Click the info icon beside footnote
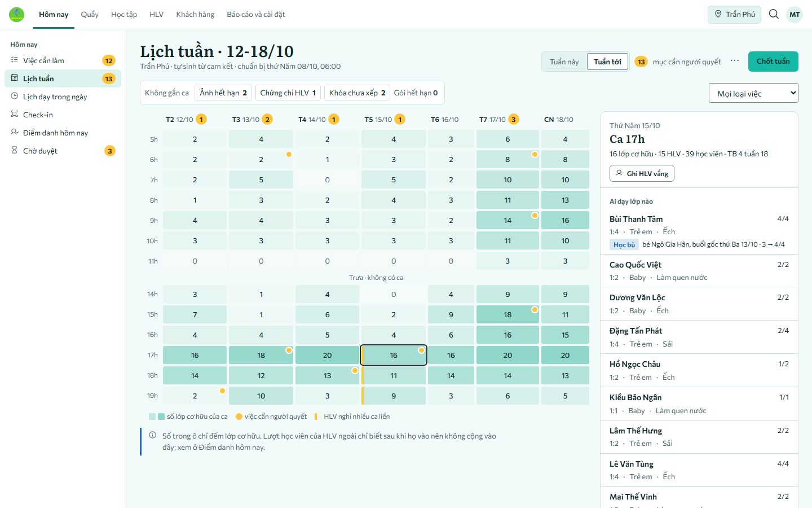812x508 pixels. [x=152, y=435]
